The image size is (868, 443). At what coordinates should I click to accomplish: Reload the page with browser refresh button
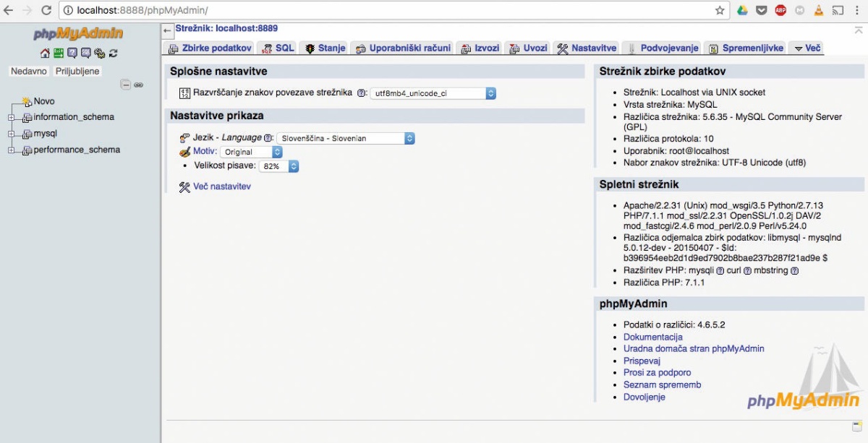(x=46, y=10)
